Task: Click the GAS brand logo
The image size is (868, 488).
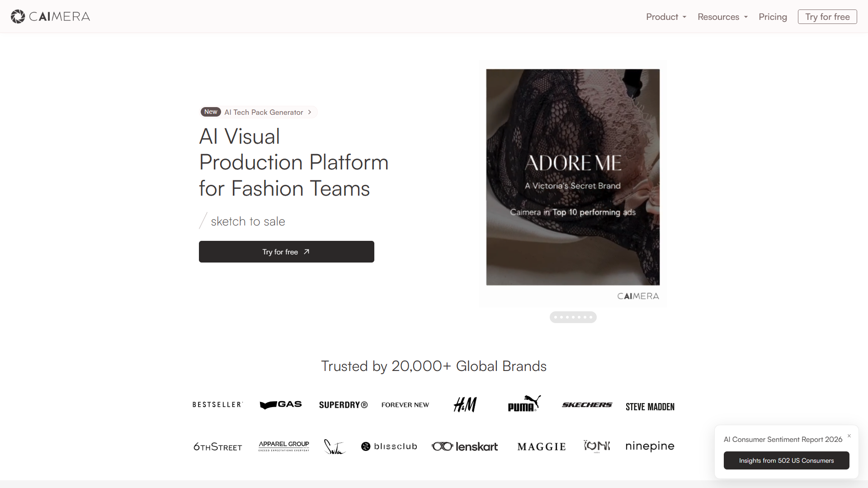Action: [x=281, y=404]
